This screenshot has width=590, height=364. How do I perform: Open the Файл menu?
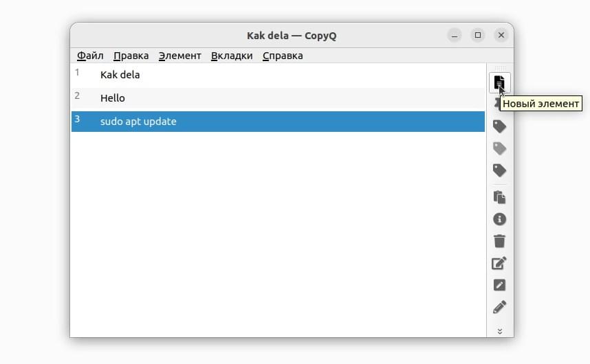(x=90, y=56)
